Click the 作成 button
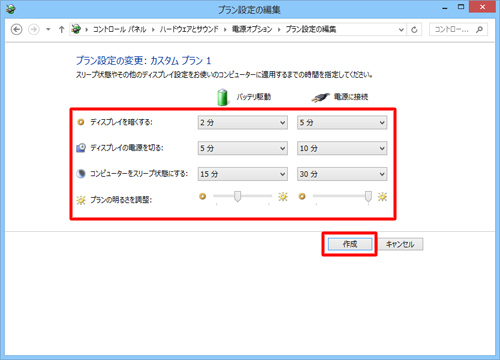 click(350, 244)
